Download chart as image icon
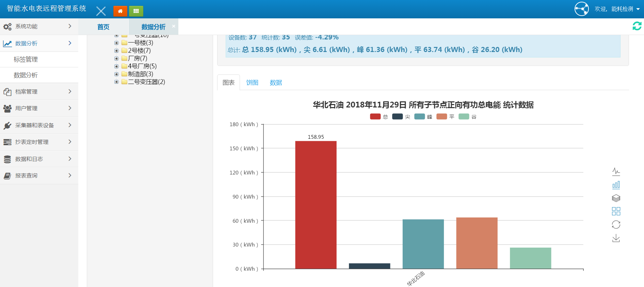 (x=616, y=238)
